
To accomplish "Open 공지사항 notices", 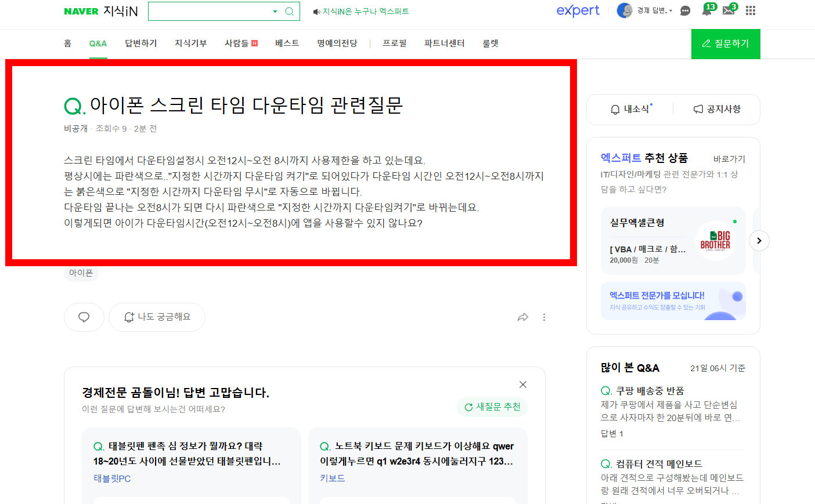I will point(717,109).
